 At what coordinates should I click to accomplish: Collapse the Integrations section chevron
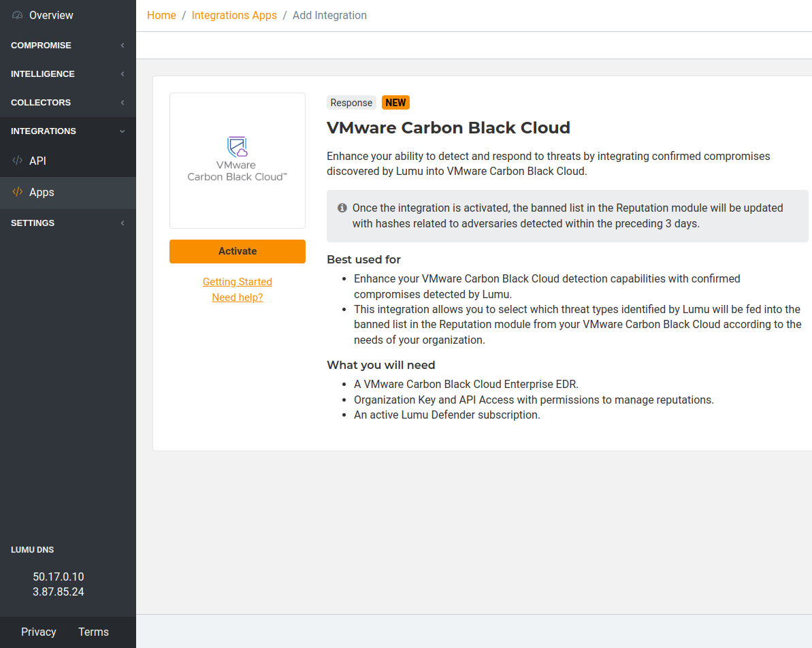pyautogui.click(x=123, y=131)
